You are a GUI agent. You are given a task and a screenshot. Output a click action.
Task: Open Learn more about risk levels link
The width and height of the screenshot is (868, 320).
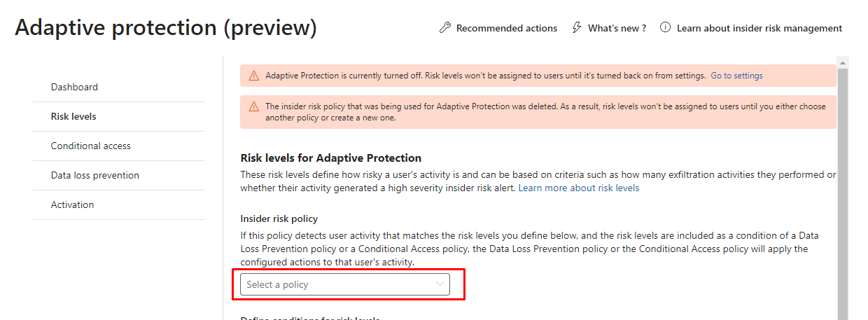click(578, 188)
